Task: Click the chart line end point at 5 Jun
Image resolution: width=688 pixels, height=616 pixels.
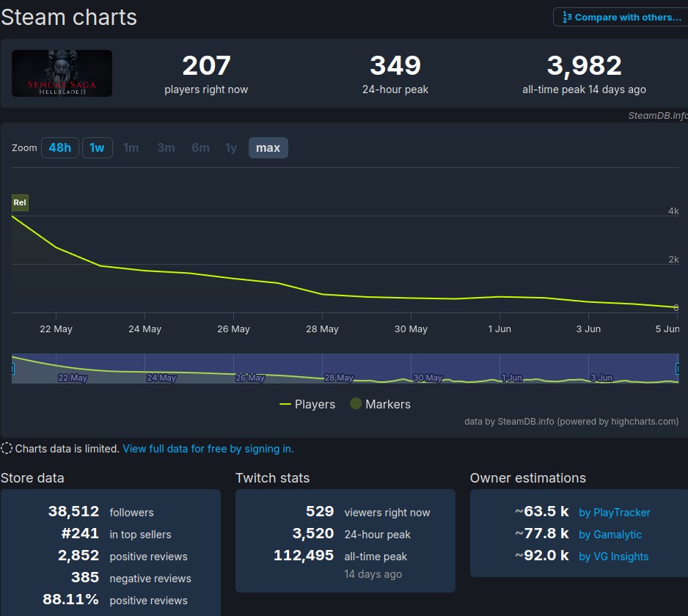Action: pos(676,307)
